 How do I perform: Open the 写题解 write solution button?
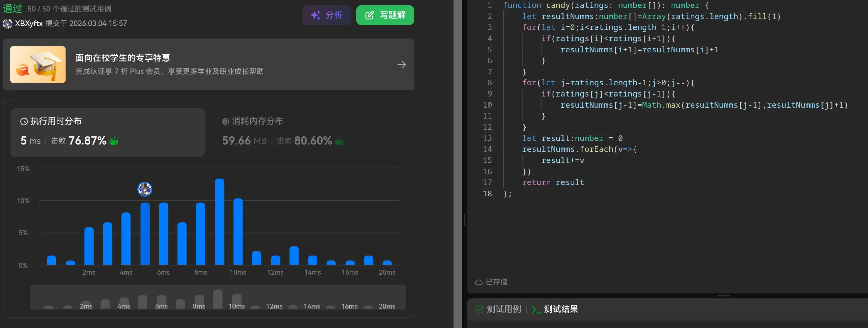coord(385,15)
